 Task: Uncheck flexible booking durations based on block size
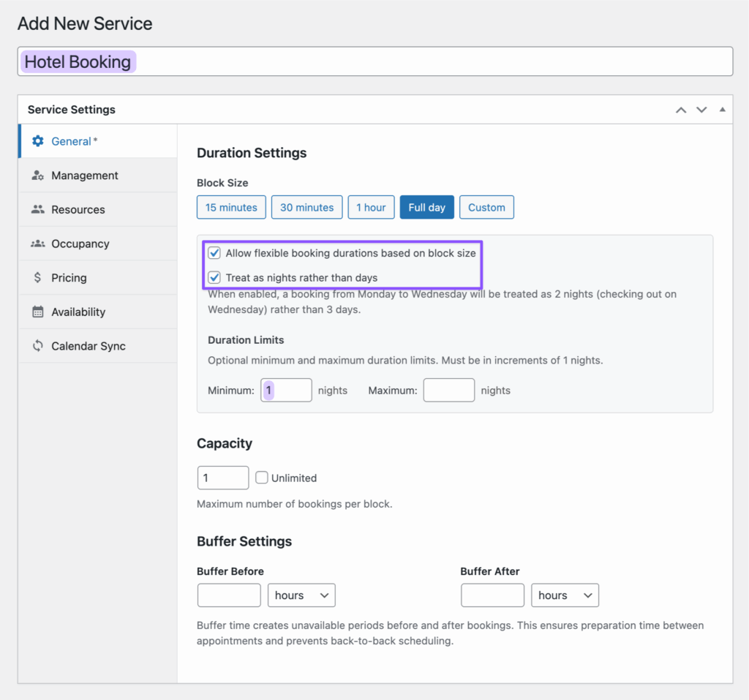pos(214,252)
